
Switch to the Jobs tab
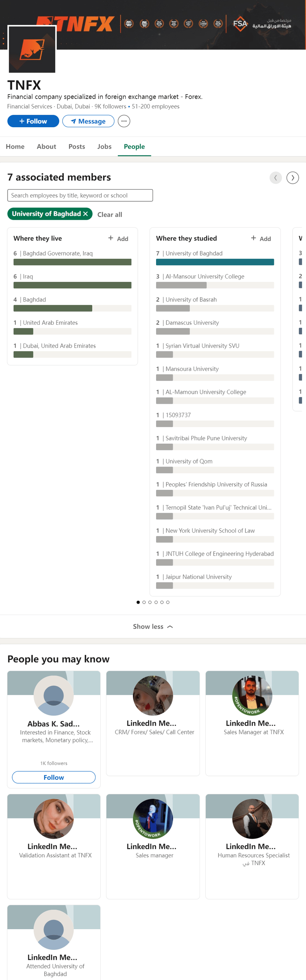(x=104, y=147)
